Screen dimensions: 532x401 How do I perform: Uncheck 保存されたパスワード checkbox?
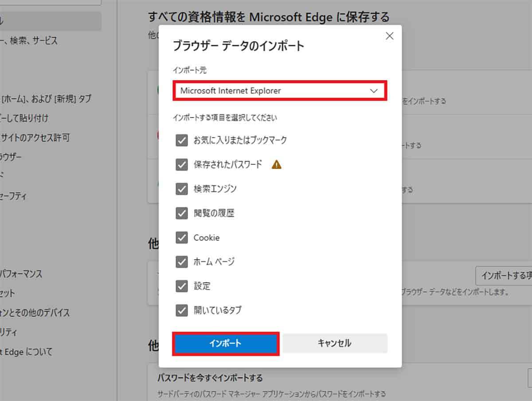point(182,165)
